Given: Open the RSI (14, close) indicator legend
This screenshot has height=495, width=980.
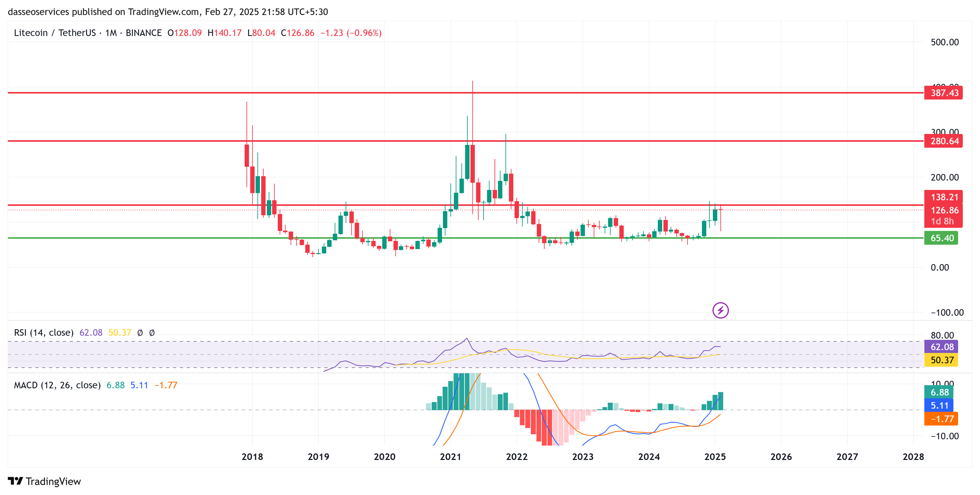Looking at the screenshot, I should (44, 333).
